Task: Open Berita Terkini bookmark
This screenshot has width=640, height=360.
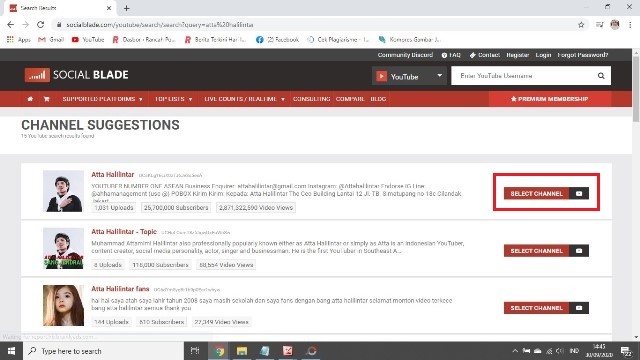Action: (216, 40)
